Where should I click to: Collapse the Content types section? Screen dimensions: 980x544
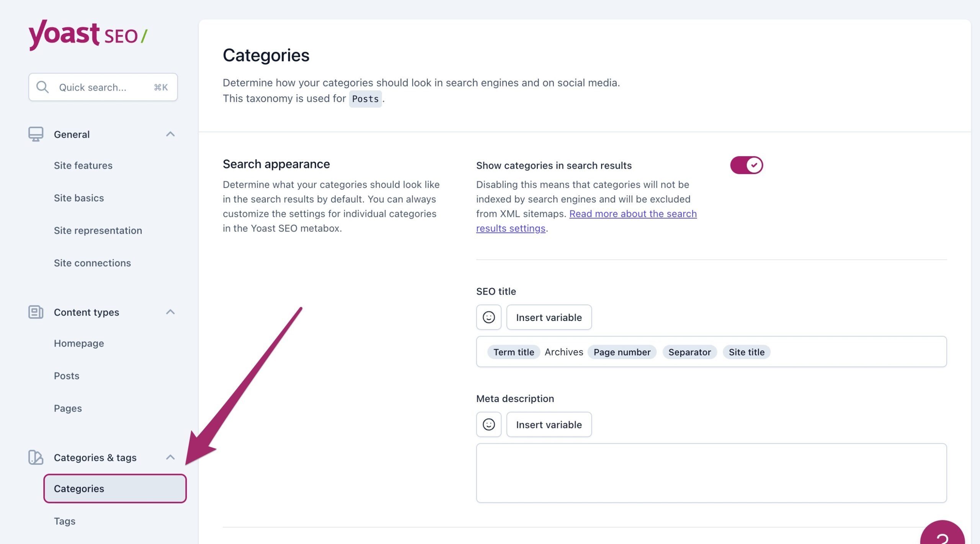(170, 312)
